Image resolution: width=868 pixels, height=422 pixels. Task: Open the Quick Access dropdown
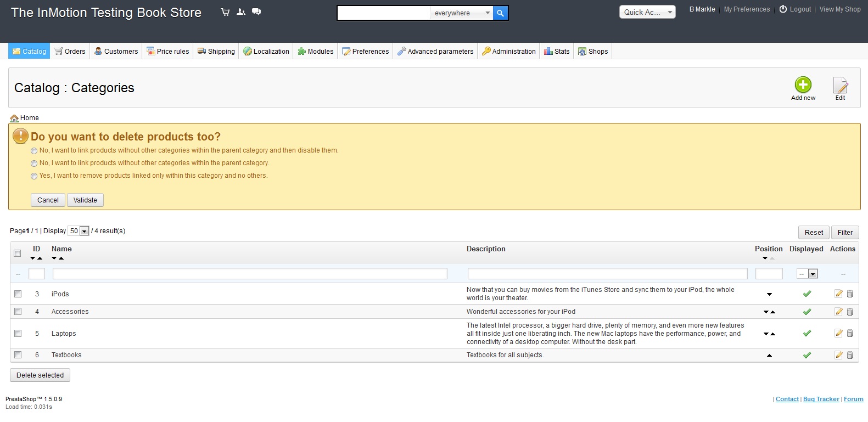(x=647, y=12)
